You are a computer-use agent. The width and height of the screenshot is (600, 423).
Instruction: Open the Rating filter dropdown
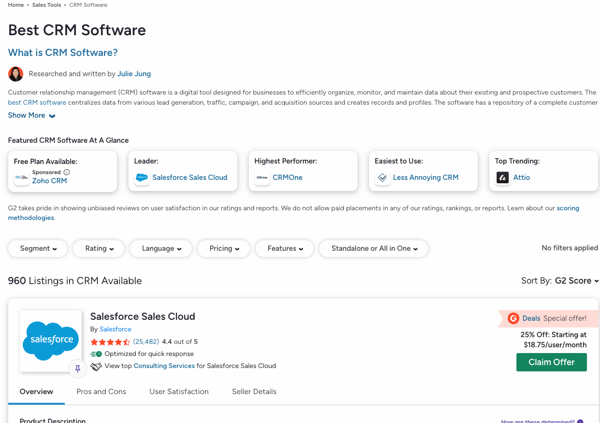[99, 248]
